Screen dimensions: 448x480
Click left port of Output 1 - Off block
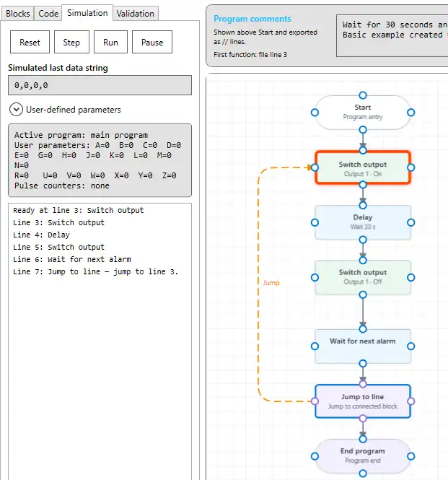tap(315, 277)
